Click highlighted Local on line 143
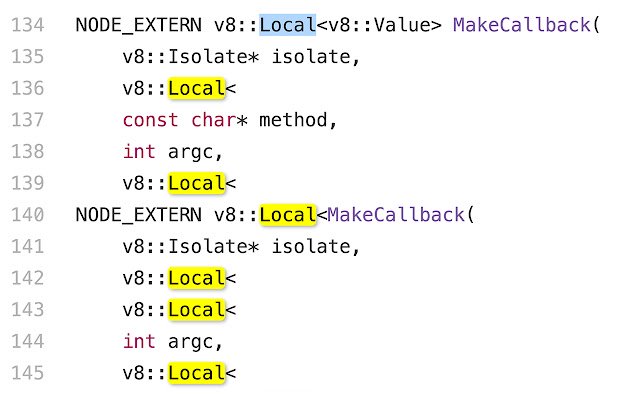The width and height of the screenshot is (640, 400). pos(197,310)
